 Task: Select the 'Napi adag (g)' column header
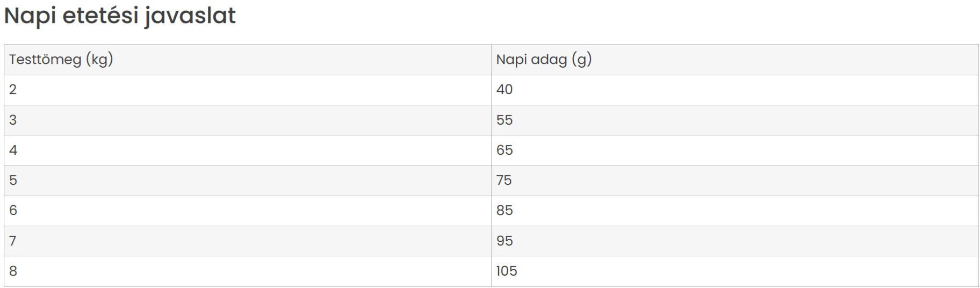(x=734, y=60)
